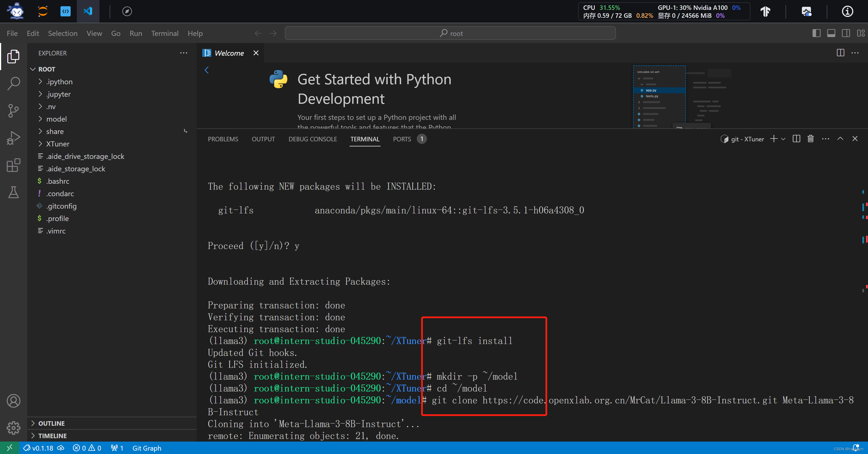Screen dimensions: 868x454
Task: Open the Terminal menu
Action: [x=165, y=33]
